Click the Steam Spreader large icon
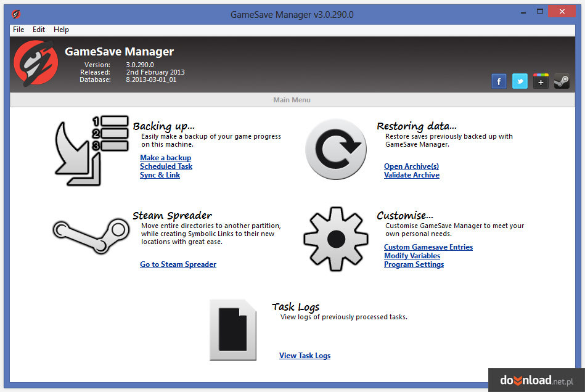Screen dimensions: 585x392 coord(91,236)
